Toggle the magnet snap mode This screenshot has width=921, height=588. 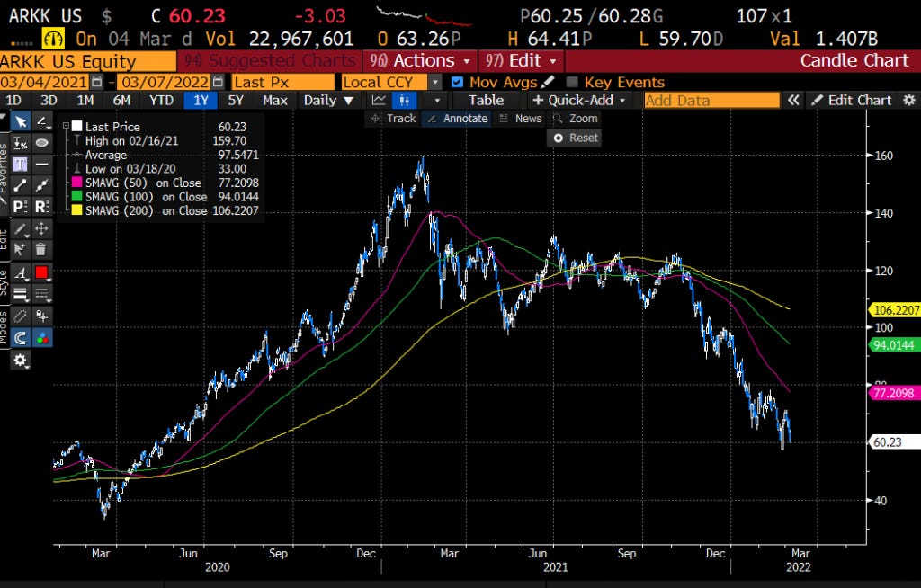(21, 338)
